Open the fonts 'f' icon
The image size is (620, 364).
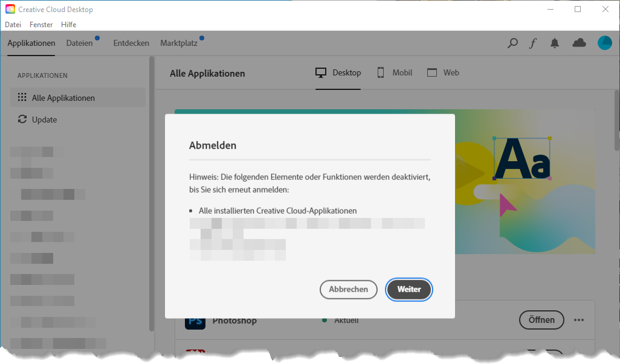(532, 43)
